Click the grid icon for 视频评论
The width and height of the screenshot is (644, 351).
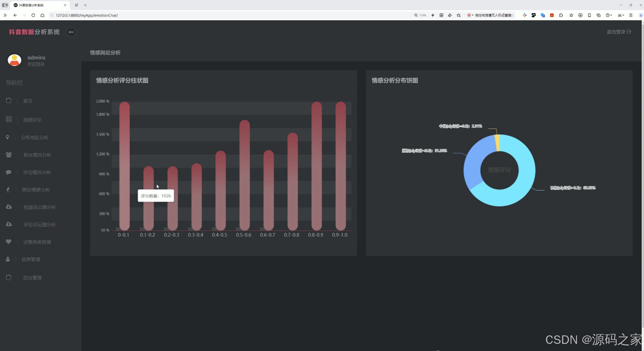tap(9, 119)
